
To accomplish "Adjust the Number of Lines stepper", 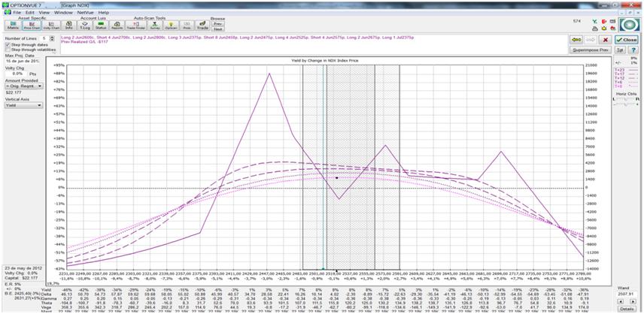I will pyautogui.click(x=53, y=38).
